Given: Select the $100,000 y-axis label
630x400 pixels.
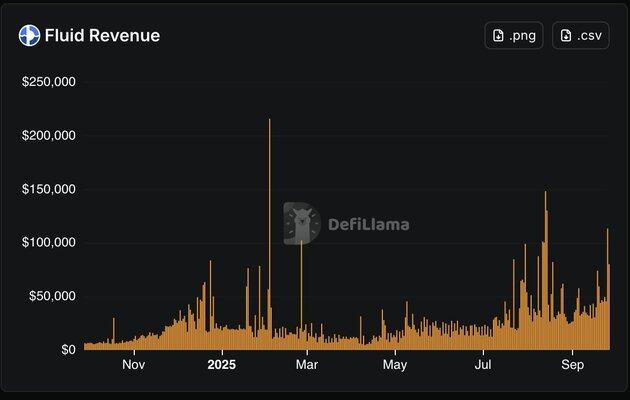Looking at the screenshot, I should click(49, 243).
